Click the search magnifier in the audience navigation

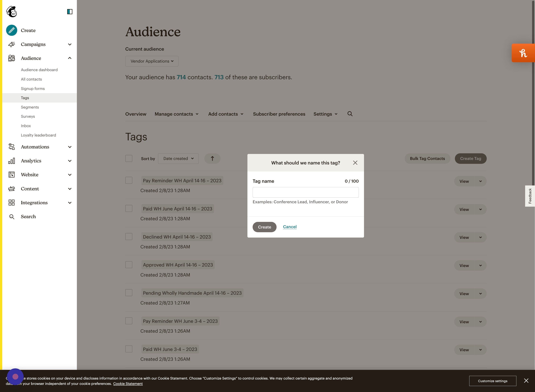350,114
